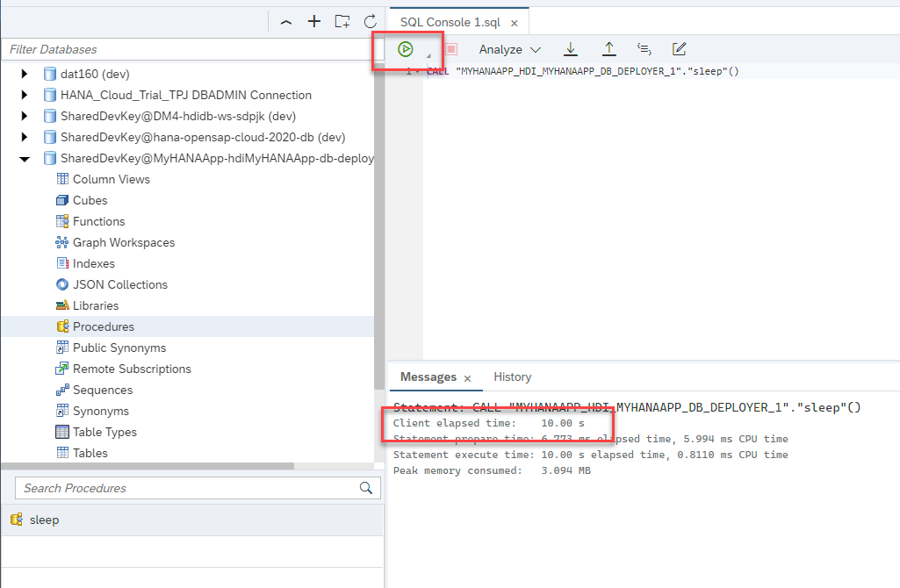Click the database tree horizontal scrollbar
The height and width of the screenshot is (588, 900).
tap(148, 466)
